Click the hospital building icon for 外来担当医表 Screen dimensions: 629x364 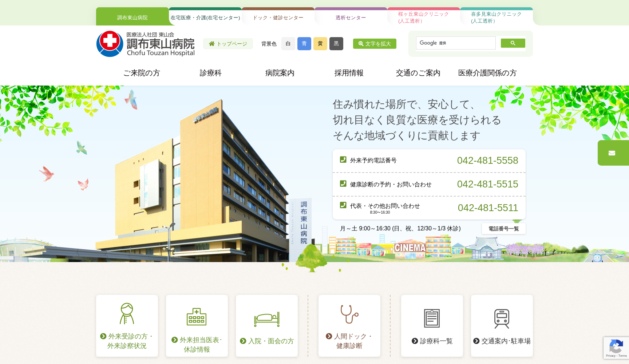pyautogui.click(x=197, y=317)
